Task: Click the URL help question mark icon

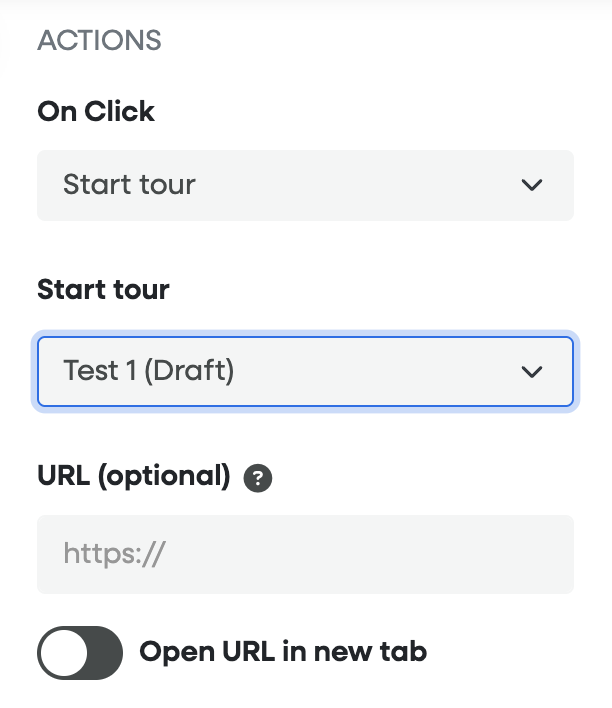Action: point(258,479)
